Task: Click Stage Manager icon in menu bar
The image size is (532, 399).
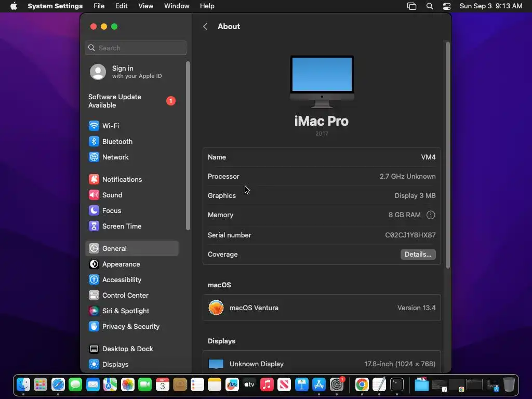Action: tap(411, 6)
